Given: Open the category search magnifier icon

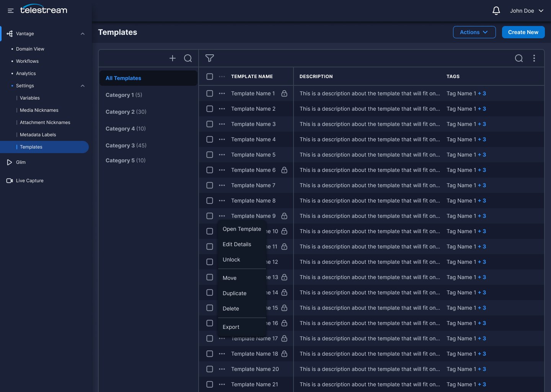Looking at the screenshot, I should (x=188, y=58).
